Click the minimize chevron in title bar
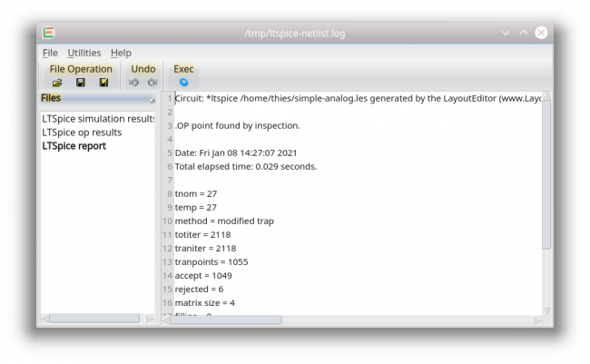The image size is (590, 364). tap(506, 33)
